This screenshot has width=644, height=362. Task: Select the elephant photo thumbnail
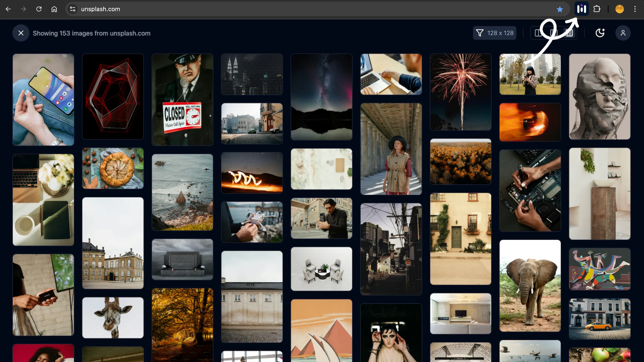[x=530, y=286]
